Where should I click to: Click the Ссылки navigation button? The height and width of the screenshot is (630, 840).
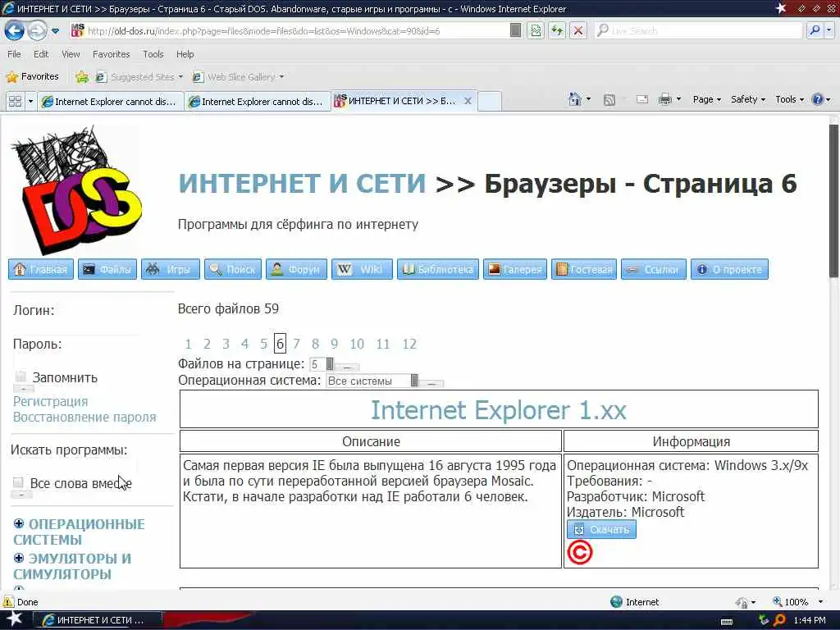click(x=654, y=269)
